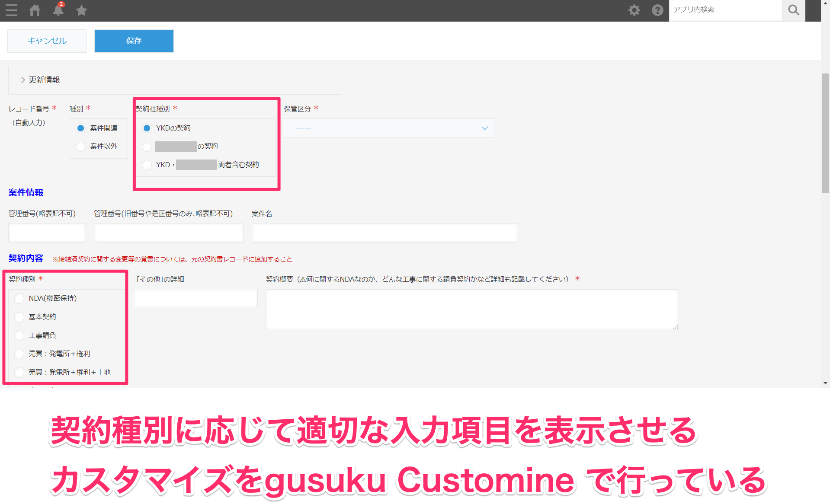This screenshot has width=830, height=504.
Task: Click the vertical scrollbar thumb
Action: pyautogui.click(x=826, y=133)
